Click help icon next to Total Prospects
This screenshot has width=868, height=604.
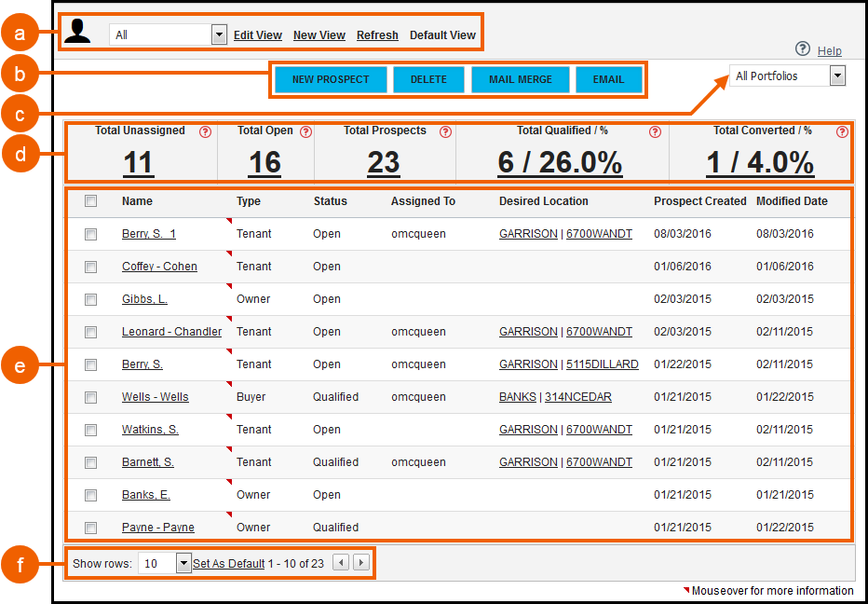(445, 132)
